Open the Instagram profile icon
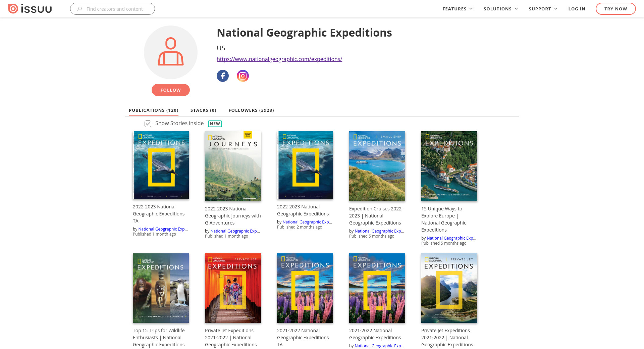This screenshot has height=349, width=644. (243, 76)
